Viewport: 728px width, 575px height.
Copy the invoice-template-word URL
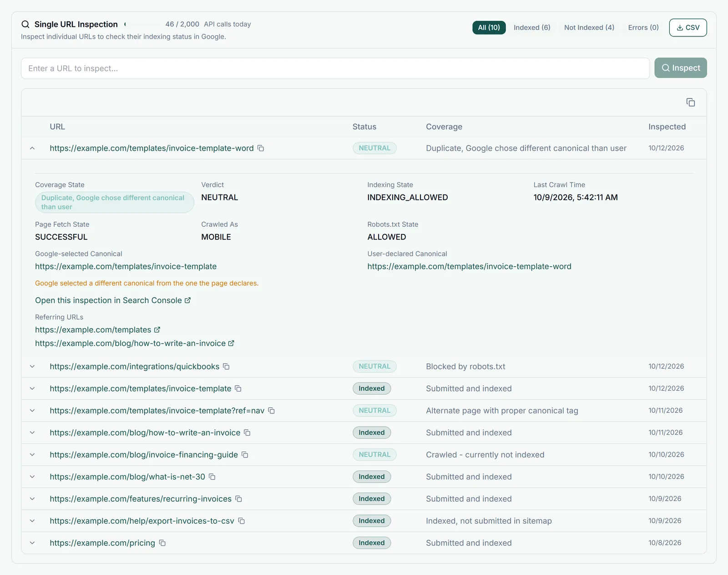point(261,148)
